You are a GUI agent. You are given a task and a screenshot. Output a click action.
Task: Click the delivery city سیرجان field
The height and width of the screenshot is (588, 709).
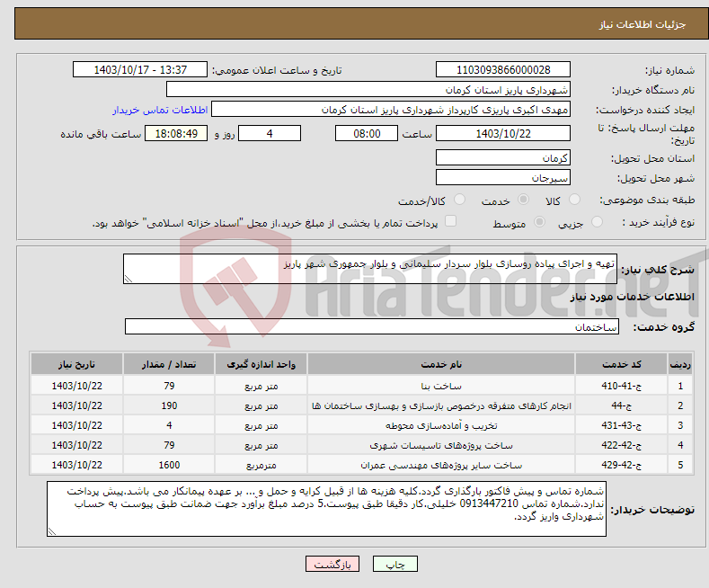tap(503, 177)
